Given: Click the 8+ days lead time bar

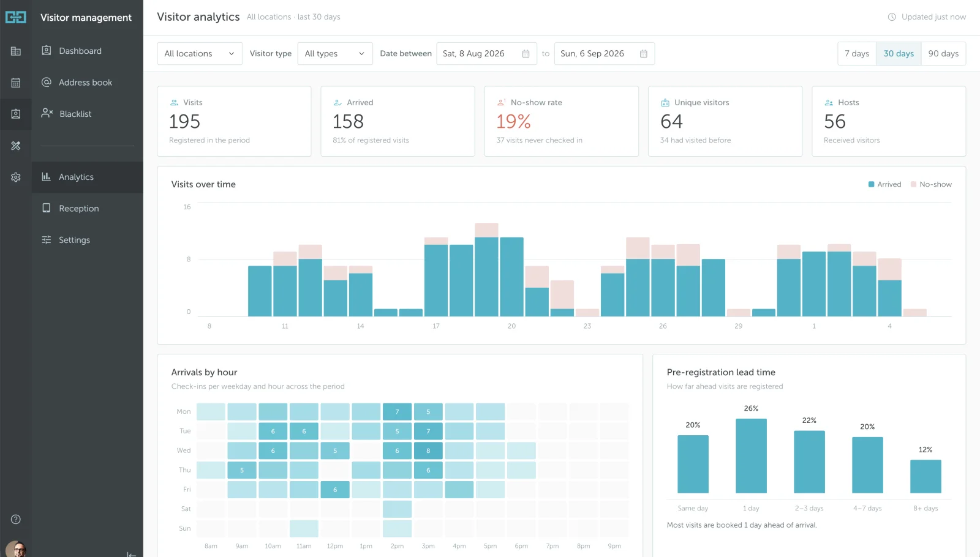Looking at the screenshot, I should (x=925, y=476).
